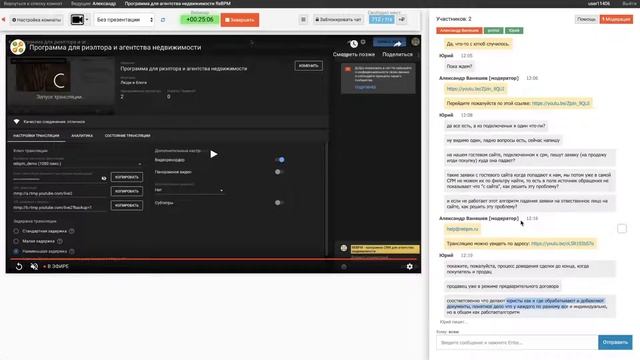Click the Share arrow icon on video

tap(397, 44)
